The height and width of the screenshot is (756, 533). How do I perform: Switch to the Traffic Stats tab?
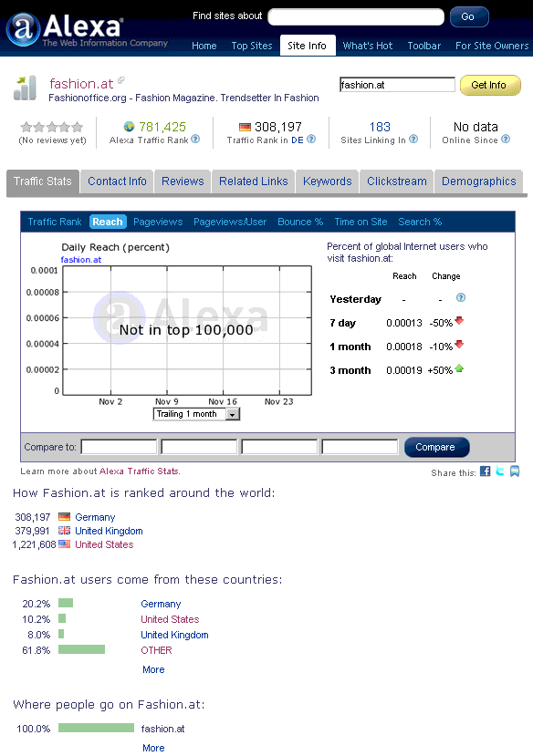(x=43, y=181)
